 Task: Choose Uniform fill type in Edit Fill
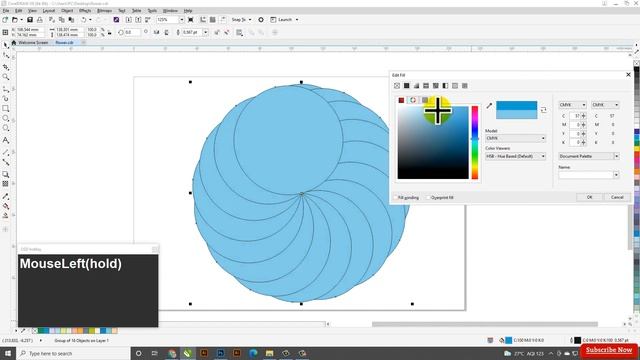[x=407, y=86]
